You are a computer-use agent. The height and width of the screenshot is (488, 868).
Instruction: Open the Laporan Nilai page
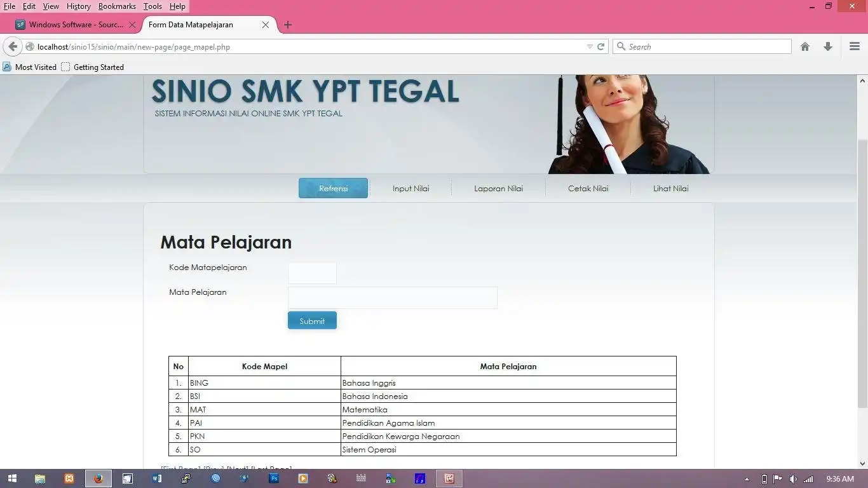pos(498,188)
